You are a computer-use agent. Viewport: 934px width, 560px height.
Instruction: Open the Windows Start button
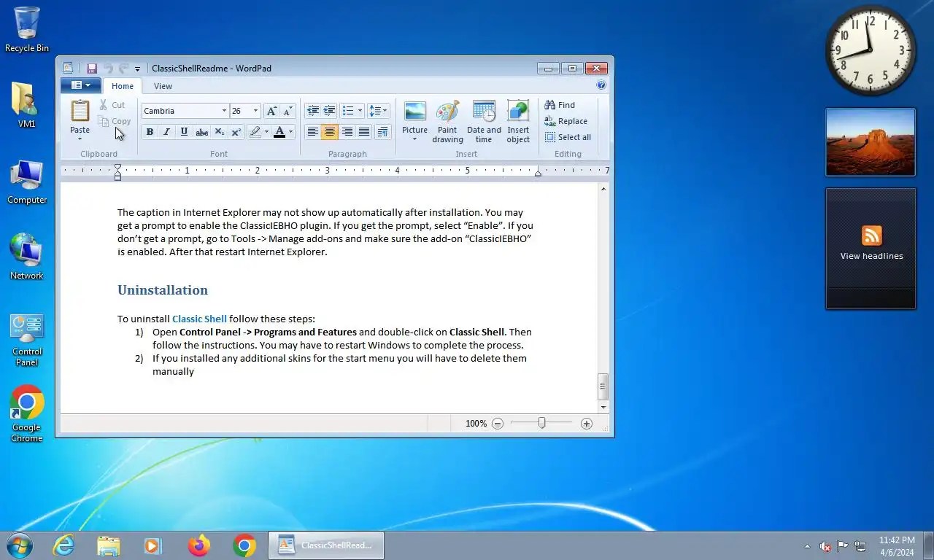pyautogui.click(x=18, y=545)
